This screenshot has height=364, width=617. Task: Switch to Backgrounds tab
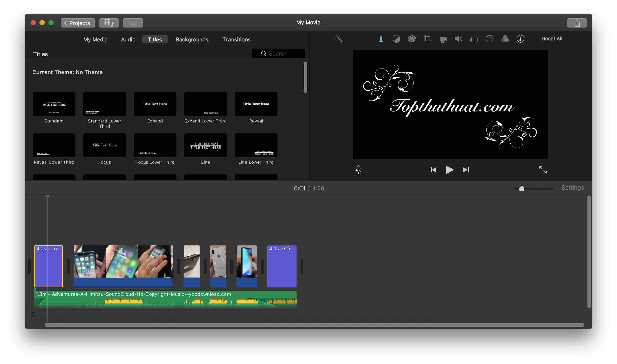pos(192,39)
